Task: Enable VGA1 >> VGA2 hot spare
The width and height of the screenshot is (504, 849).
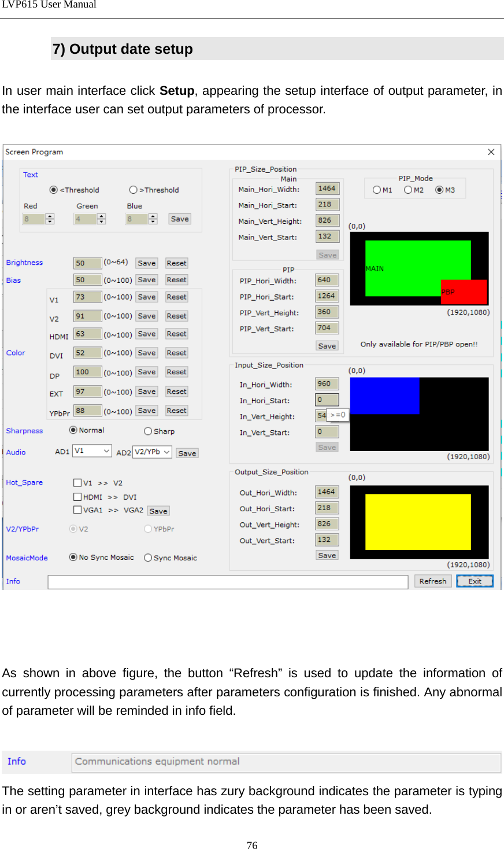Action: click(77, 510)
